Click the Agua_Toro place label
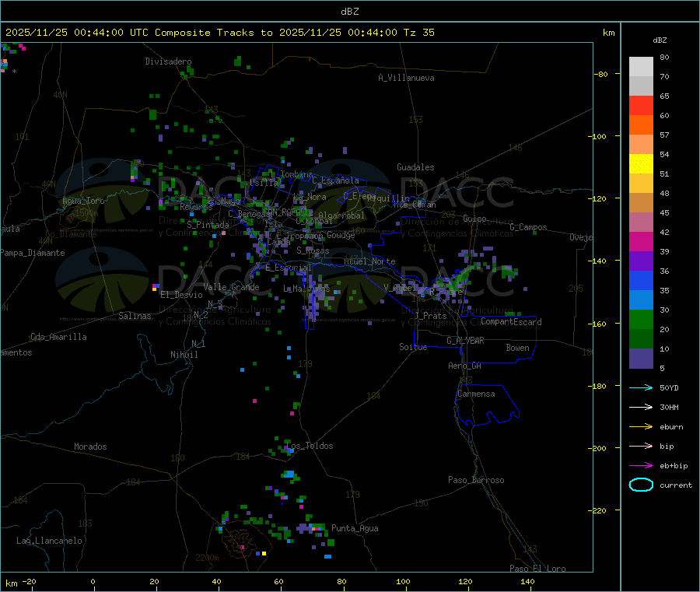This screenshot has width=700, height=592. tap(83, 201)
